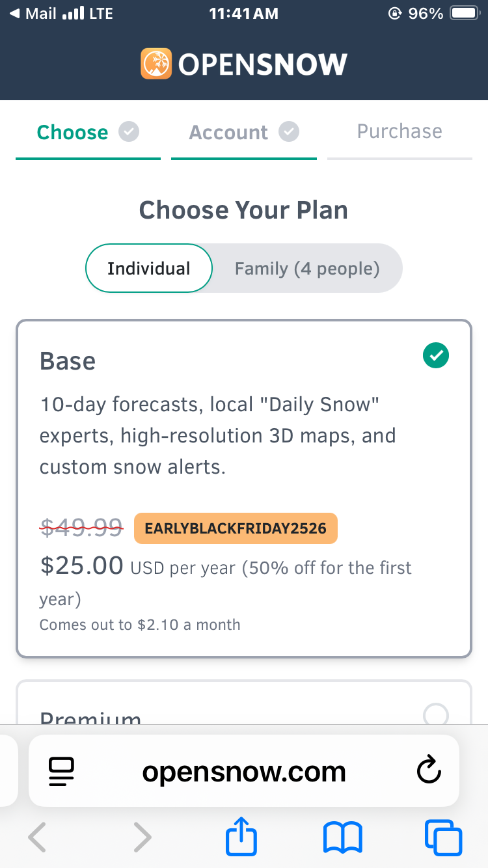Viewport: 488px width, 868px height.
Task: Tap the EARLYBLACKFRIDAY2526 promo code badge
Action: (236, 528)
